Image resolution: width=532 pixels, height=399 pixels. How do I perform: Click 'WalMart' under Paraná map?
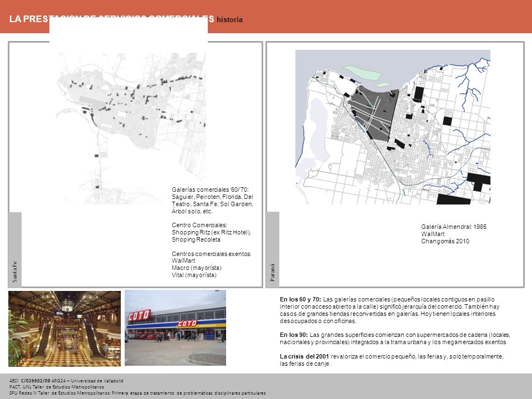pyautogui.click(x=433, y=234)
